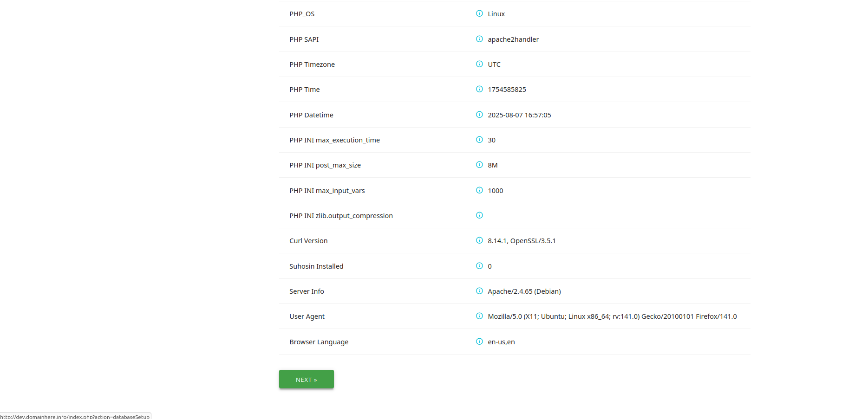
Task: Click the info icon for PHP SAPI
Action: coord(479,39)
